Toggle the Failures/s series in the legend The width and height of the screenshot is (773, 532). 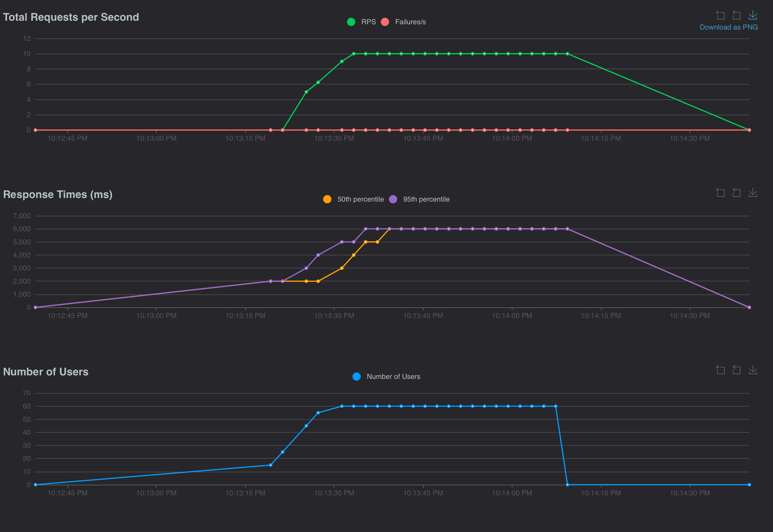pyautogui.click(x=403, y=22)
